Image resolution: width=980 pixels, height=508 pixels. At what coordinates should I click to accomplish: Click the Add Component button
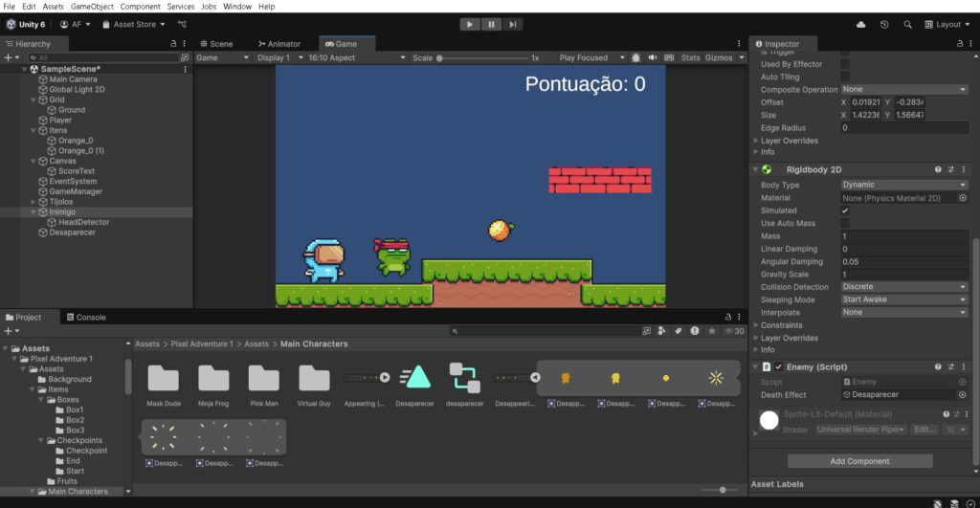pos(859,461)
